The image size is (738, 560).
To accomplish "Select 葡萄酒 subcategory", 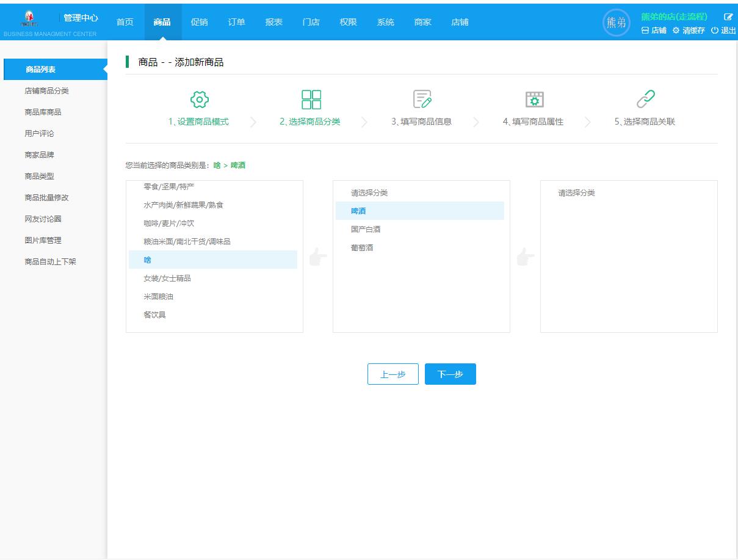I will click(362, 248).
